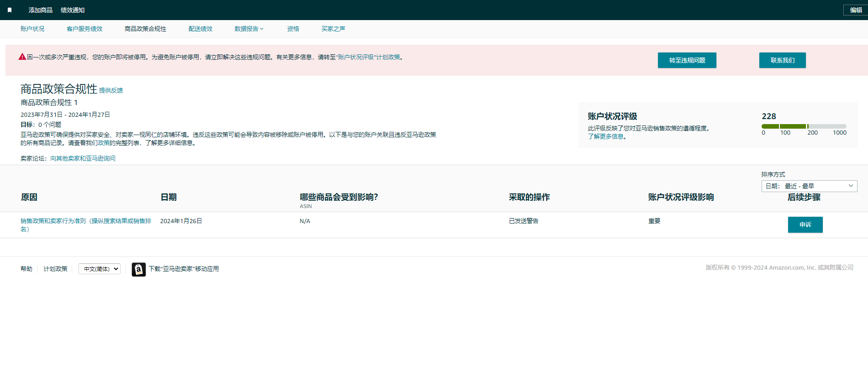The width and height of the screenshot is (868, 365).
Task: Click the 申诉 appeal button
Action: pyautogui.click(x=805, y=224)
